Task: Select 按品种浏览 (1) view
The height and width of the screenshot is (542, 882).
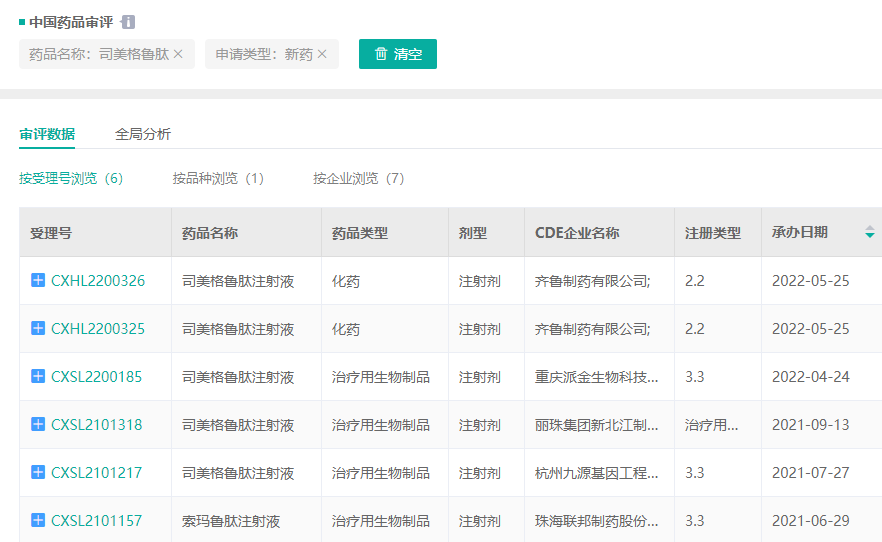Action: (x=218, y=178)
